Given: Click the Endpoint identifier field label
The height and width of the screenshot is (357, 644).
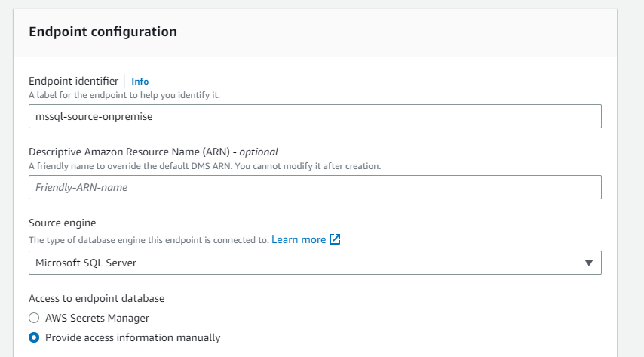Looking at the screenshot, I should (x=73, y=81).
